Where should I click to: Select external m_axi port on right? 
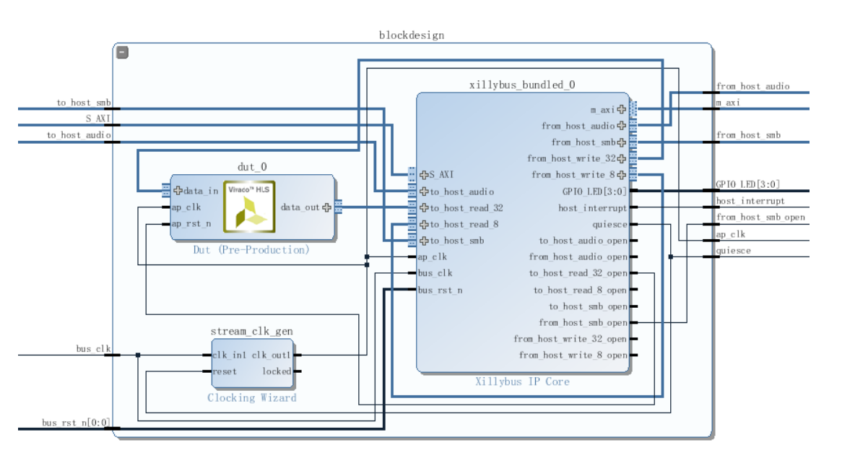point(729,103)
